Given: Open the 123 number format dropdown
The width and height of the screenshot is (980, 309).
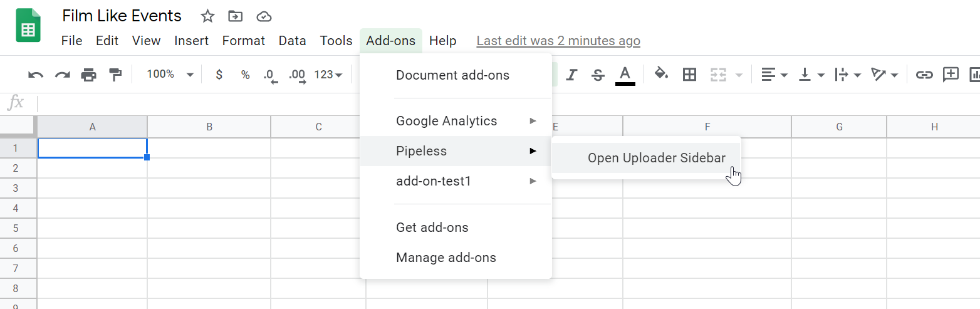Looking at the screenshot, I should pyautogui.click(x=328, y=75).
